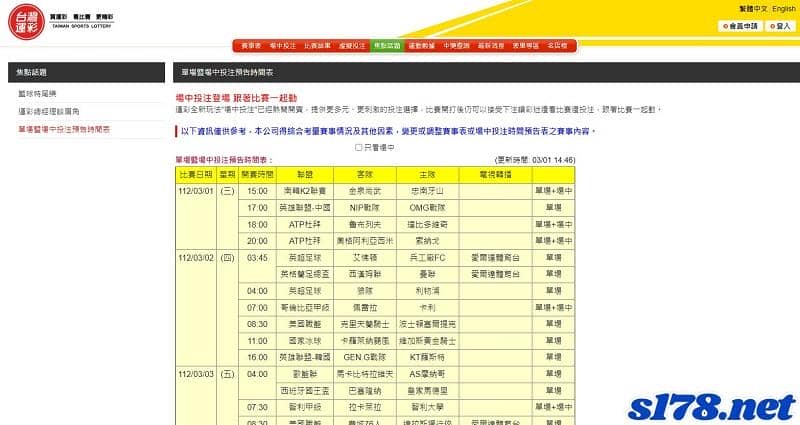Click the 會員申請 button
Viewport: 800px width, 425px height.
click(x=740, y=26)
